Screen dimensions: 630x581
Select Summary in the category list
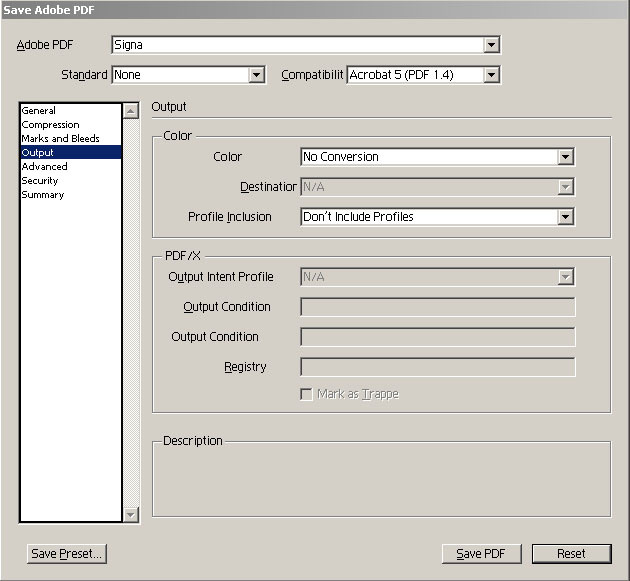click(71, 195)
